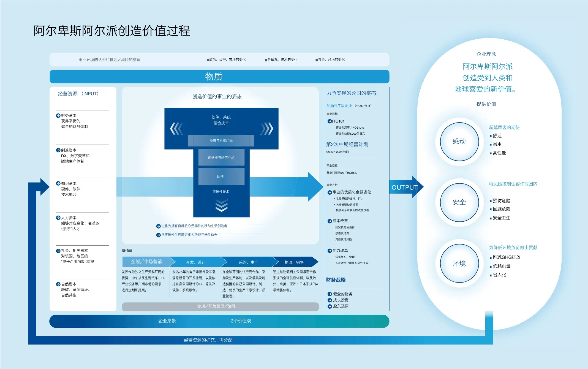Click the downward chevrons under 元器件技术
This screenshot has height=369, width=588.
(x=221, y=205)
